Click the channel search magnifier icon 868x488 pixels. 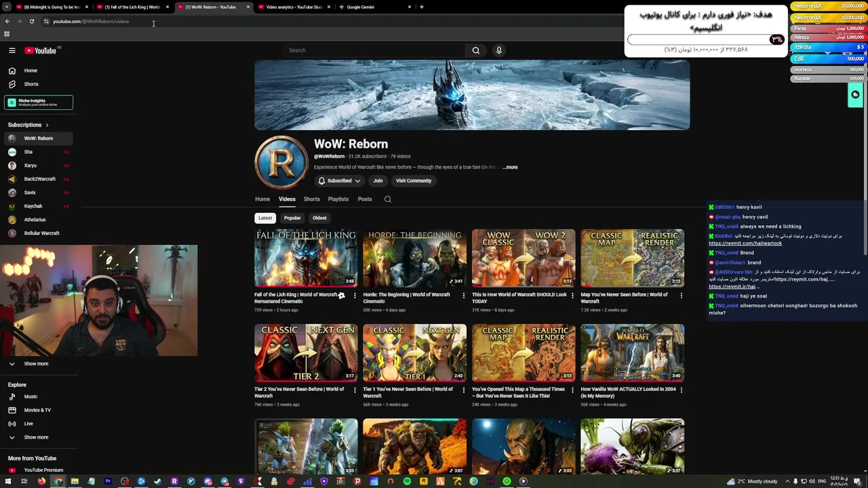[388, 199]
